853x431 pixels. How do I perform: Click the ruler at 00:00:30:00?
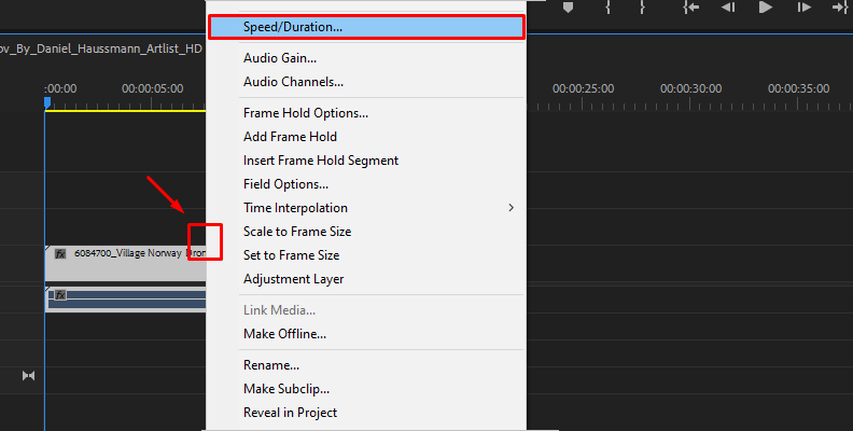[x=691, y=89]
